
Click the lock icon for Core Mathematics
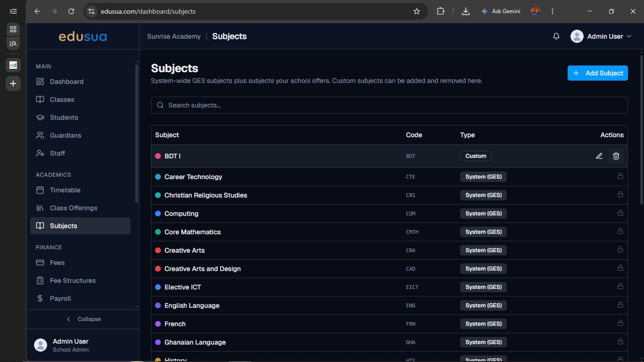(620, 231)
